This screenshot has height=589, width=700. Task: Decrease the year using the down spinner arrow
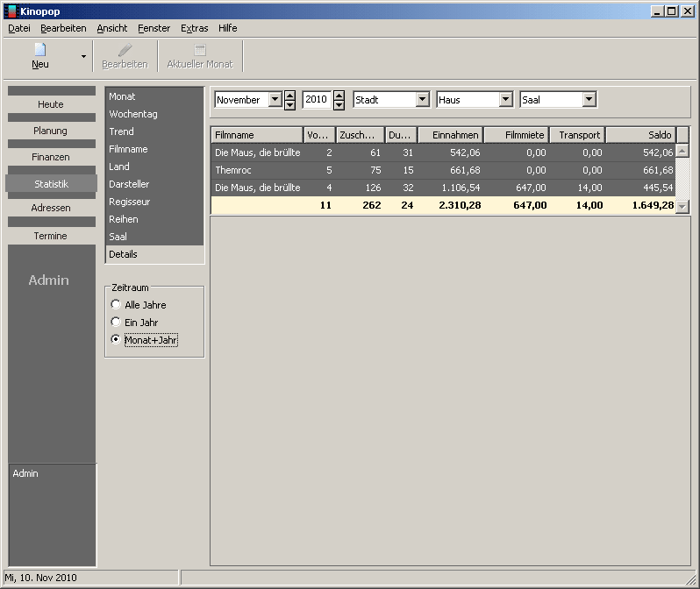tap(339, 104)
